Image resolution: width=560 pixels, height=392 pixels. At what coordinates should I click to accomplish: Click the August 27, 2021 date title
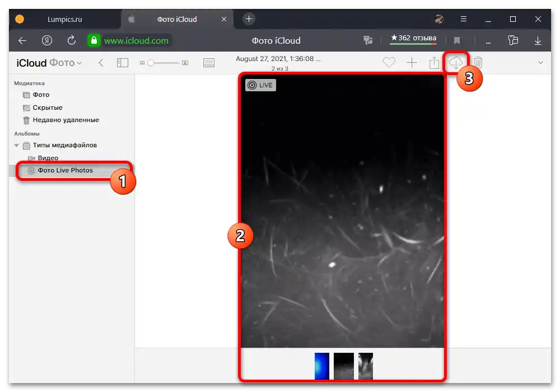[278, 59]
